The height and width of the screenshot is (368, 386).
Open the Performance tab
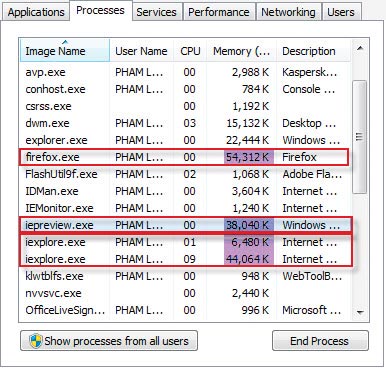click(x=219, y=12)
